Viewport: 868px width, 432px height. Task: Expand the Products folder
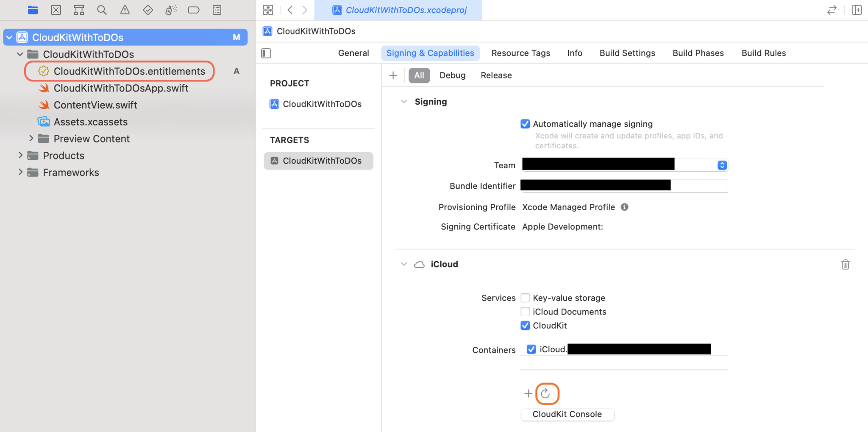pyautogui.click(x=20, y=156)
